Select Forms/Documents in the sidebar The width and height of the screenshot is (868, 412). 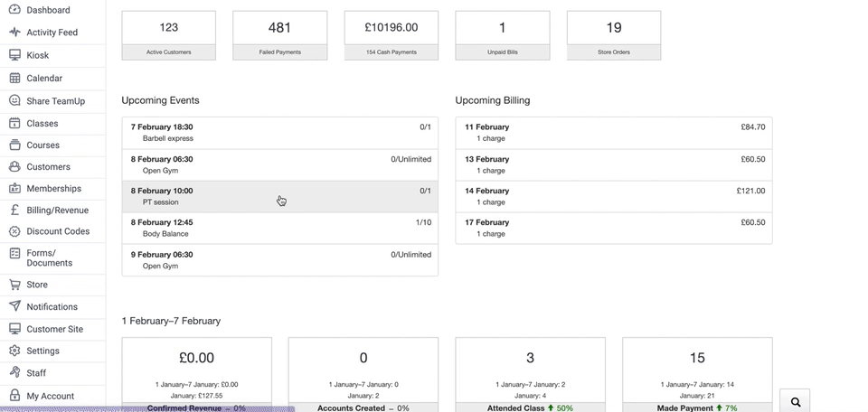pos(49,258)
